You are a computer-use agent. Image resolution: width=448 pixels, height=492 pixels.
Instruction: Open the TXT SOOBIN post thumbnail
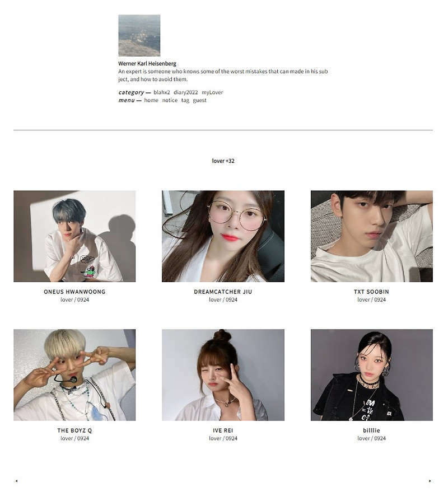(372, 236)
